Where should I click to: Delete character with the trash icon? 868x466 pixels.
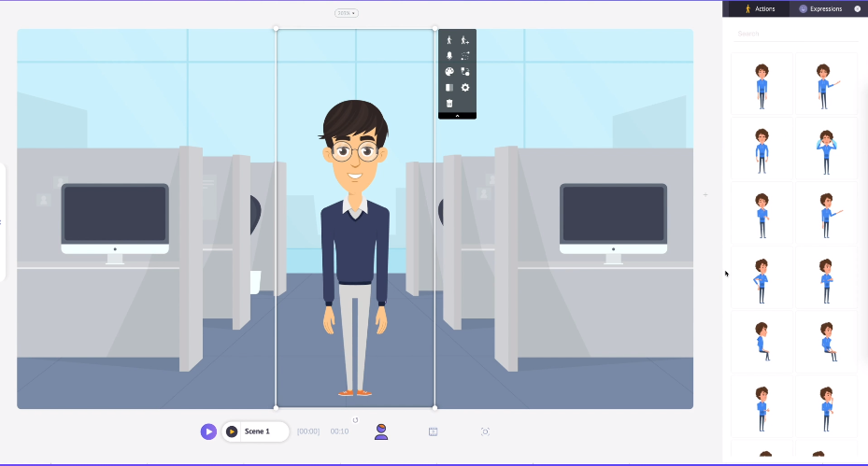pyautogui.click(x=449, y=103)
